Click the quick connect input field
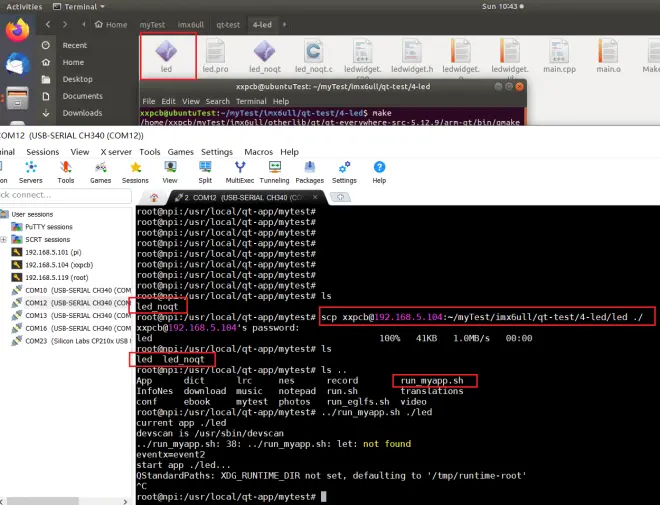This screenshot has height=505, width=660. point(65,195)
